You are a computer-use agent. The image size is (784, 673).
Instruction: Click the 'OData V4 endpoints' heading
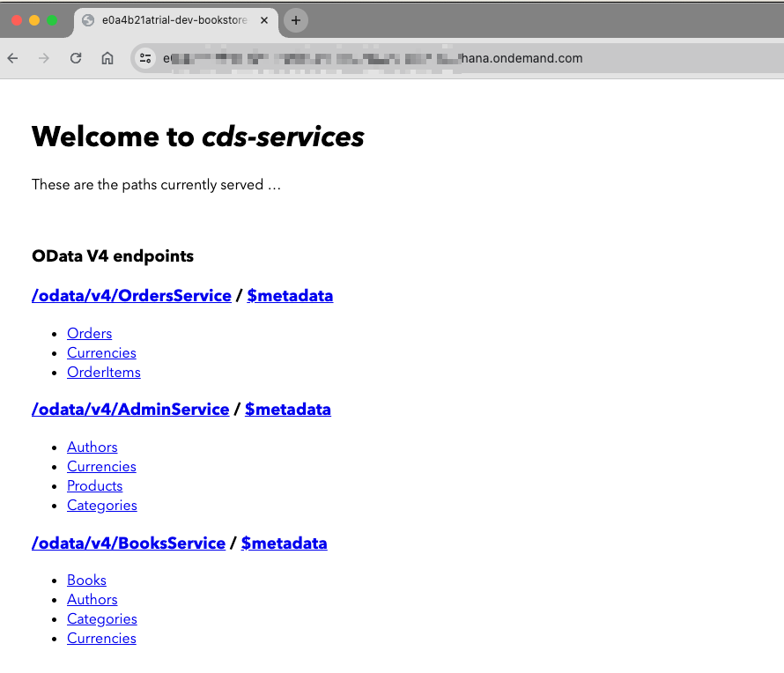113,256
